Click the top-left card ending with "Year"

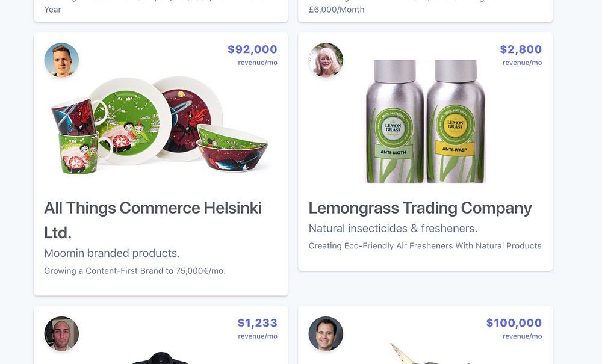point(161,11)
